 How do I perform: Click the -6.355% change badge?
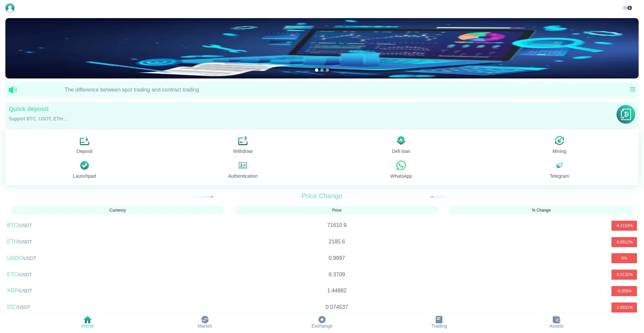pyautogui.click(x=624, y=291)
